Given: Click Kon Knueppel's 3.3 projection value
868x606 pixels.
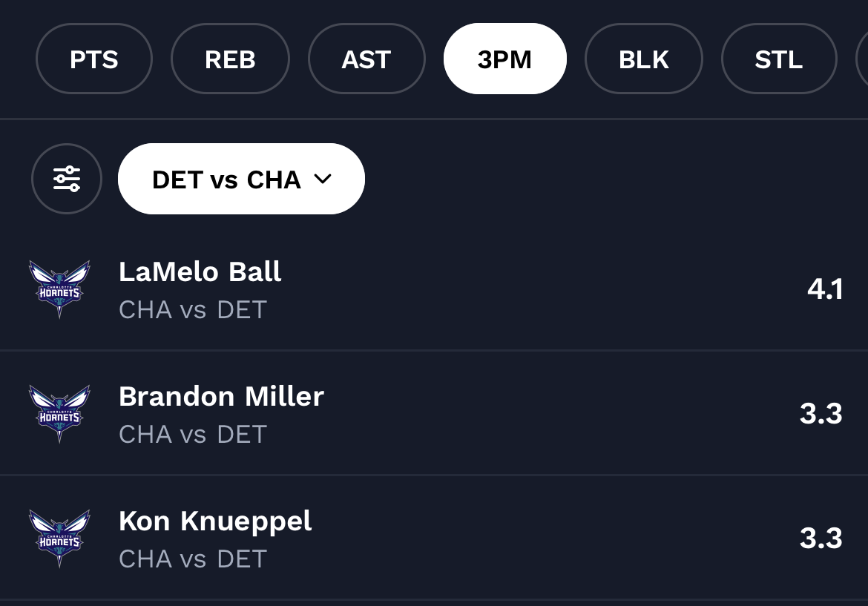Looking at the screenshot, I should click(821, 539).
